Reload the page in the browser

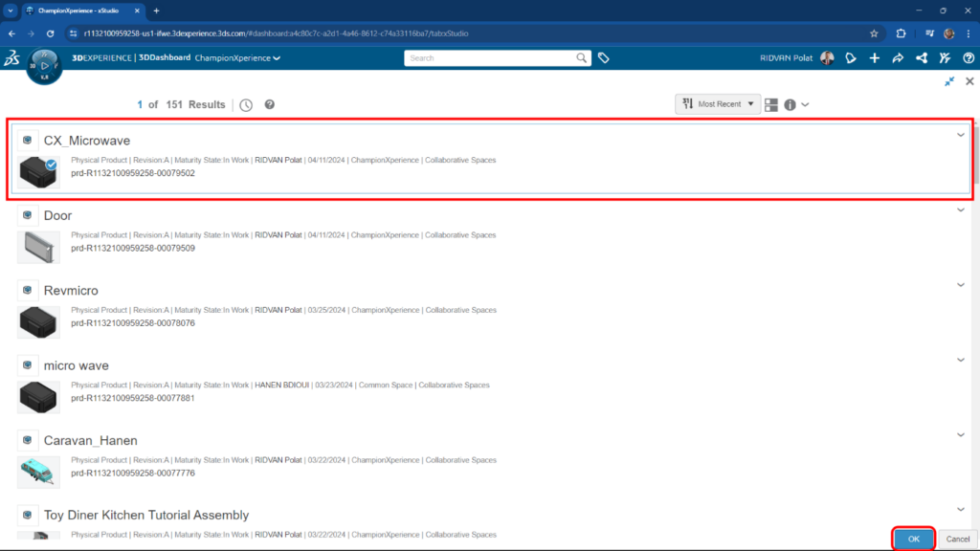coord(50,33)
